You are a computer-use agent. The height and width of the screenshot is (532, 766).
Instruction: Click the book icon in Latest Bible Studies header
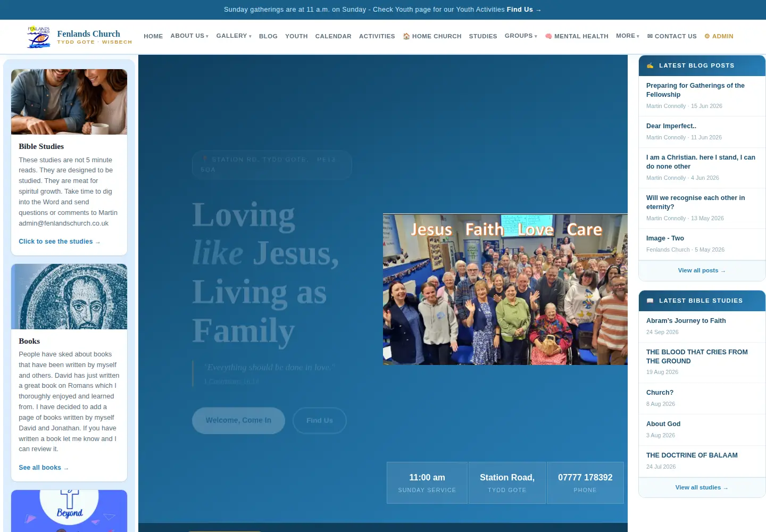pos(650,301)
